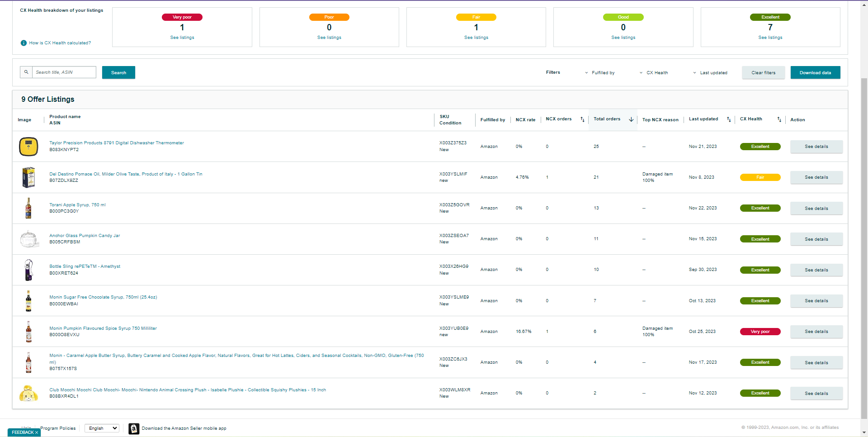
Task: See details for Club Mocchi Isabelle Plushie
Action: (816, 394)
